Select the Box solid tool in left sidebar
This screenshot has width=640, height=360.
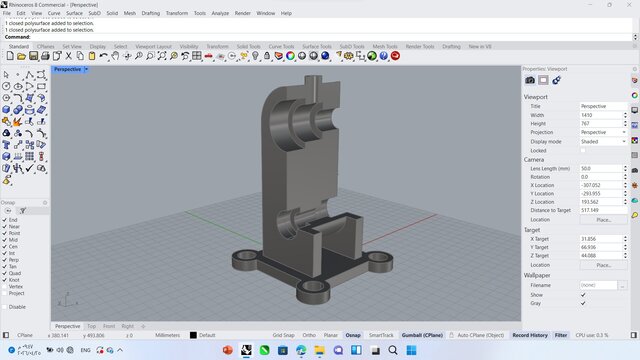6,110
